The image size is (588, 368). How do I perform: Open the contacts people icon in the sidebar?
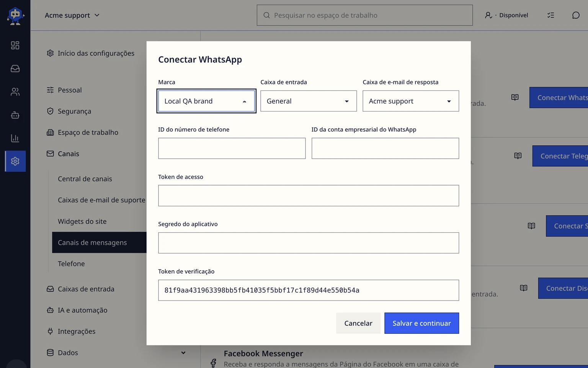pos(15,92)
